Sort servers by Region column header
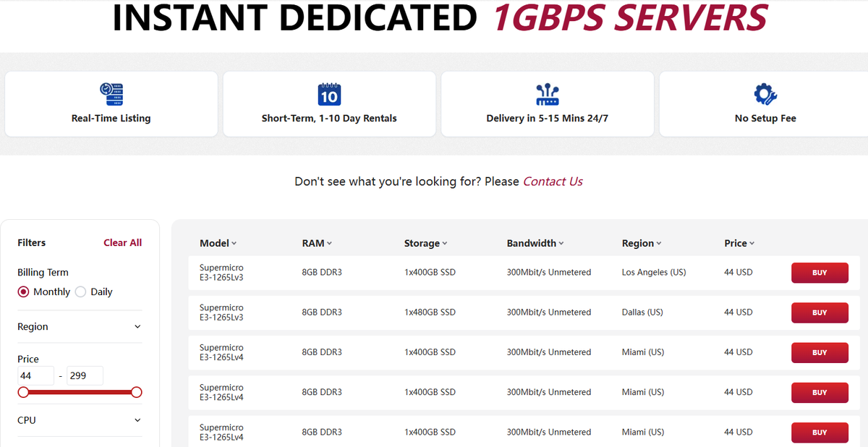Image resolution: width=868 pixels, height=447 pixels. (x=642, y=243)
